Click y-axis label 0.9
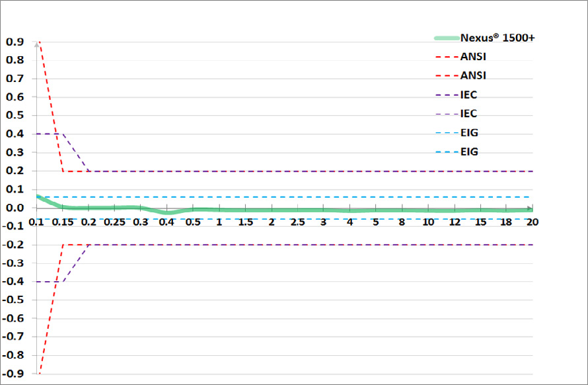Image resolution: width=588 pixels, height=385 pixels. [x=15, y=42]
